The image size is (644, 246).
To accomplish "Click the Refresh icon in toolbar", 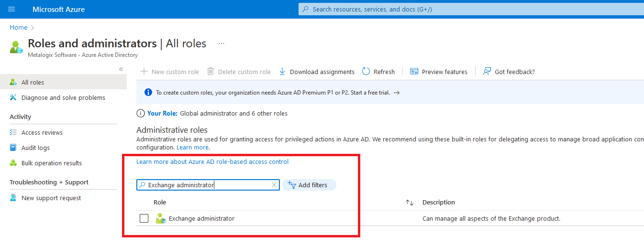I will pos(366,72).
